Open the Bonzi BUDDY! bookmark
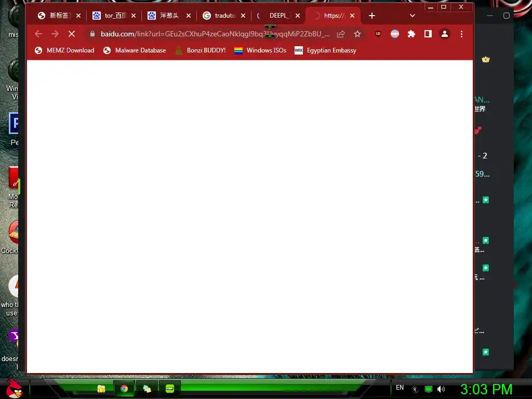Image resolution: width=532 pixels, height=399 pixels. coord(200,50)
